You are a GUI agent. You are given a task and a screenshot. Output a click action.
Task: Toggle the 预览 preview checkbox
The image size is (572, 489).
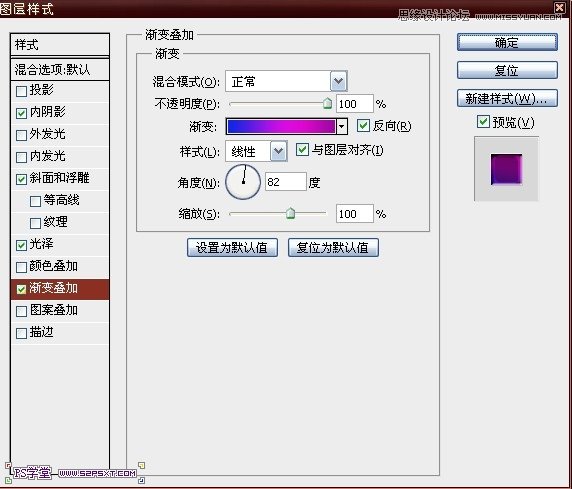click(x=483, y=122)
